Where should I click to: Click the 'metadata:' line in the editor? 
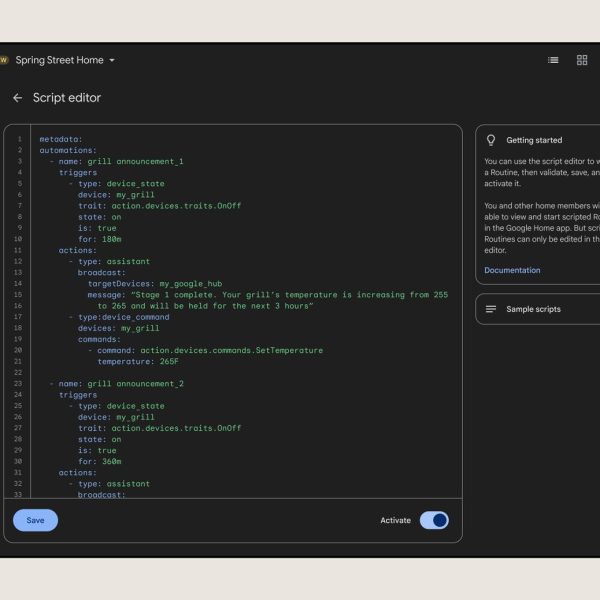[61, 139]
